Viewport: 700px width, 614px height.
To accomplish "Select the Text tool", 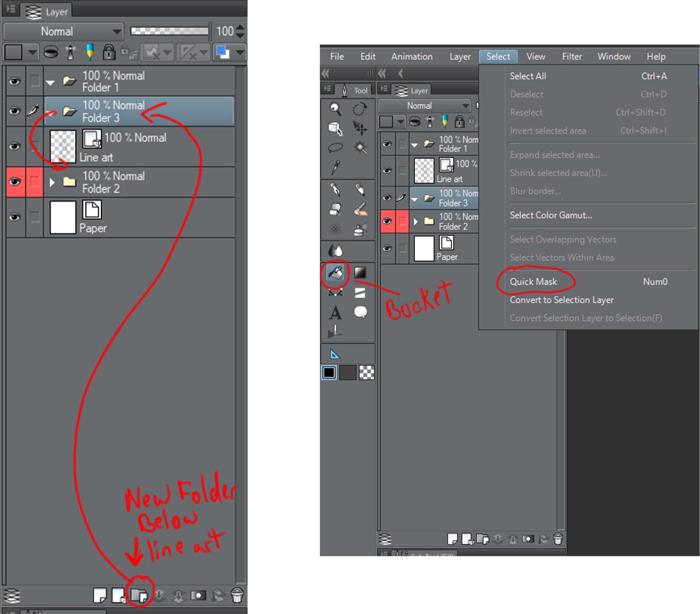I will (x=335, y=313).
